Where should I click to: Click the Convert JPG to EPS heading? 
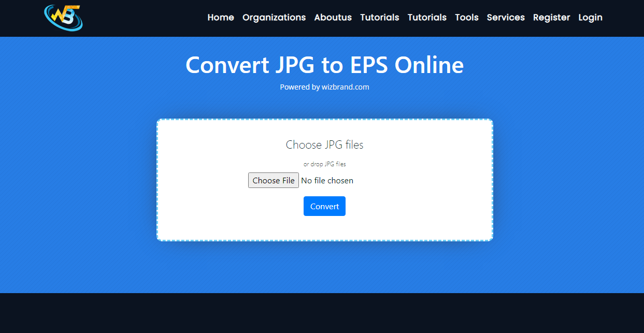(324, 65)
